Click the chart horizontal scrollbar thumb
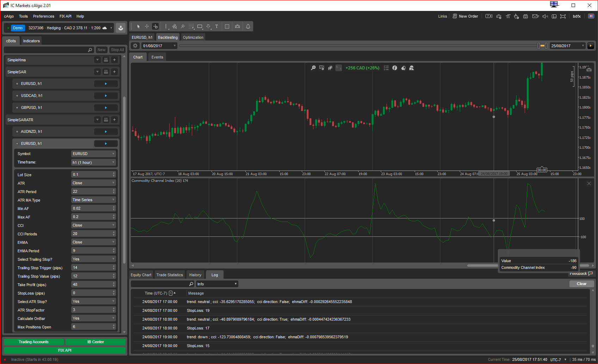The image size is (598, 364). pyautogui.click(x=482, y=265)
